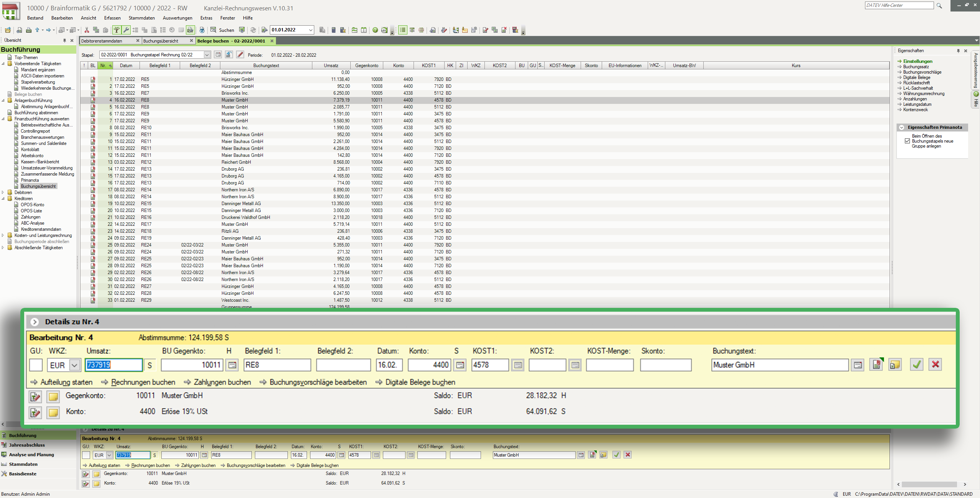The image size is (980, 498).
Task: Click the LEX info icon
Action: (384, 30)
